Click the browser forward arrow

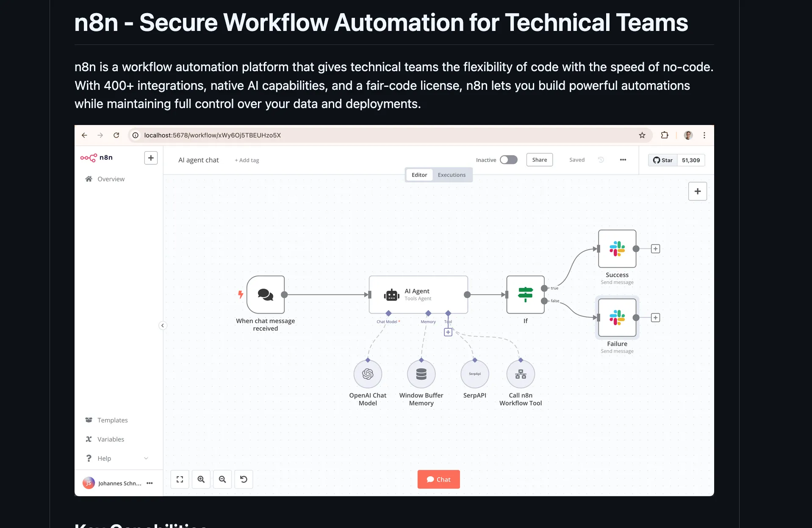[100, 135]
